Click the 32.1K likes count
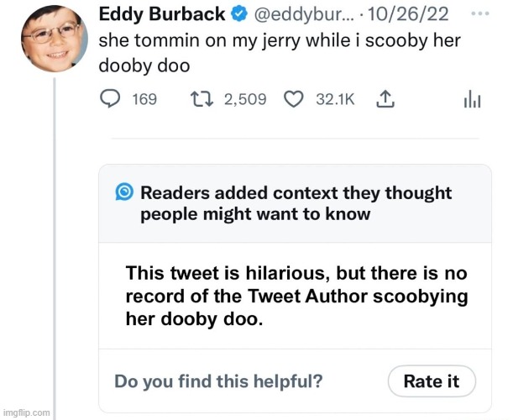Image resolution: width=513 pixels, height=420 pixels. pos(335,99)
